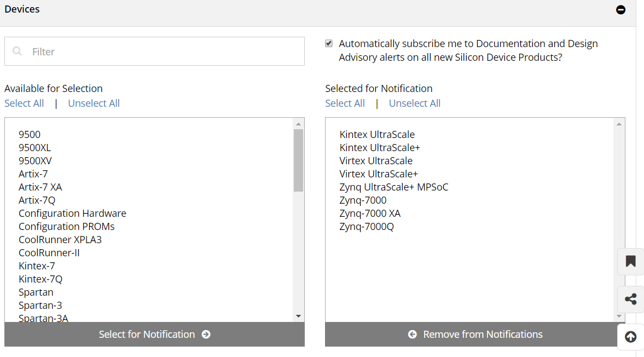644x357 pixels.
Task: Choose Zynq UltraScale+ MPSoC in selected list
Action: [x=393, y=187]
